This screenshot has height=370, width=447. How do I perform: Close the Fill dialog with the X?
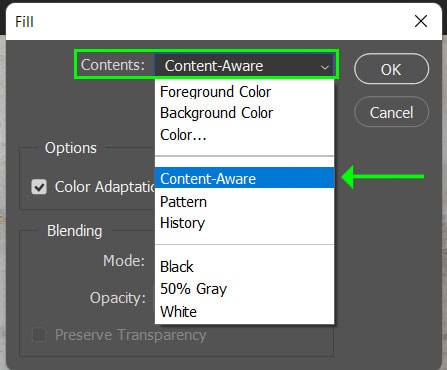tap(421, 21)
